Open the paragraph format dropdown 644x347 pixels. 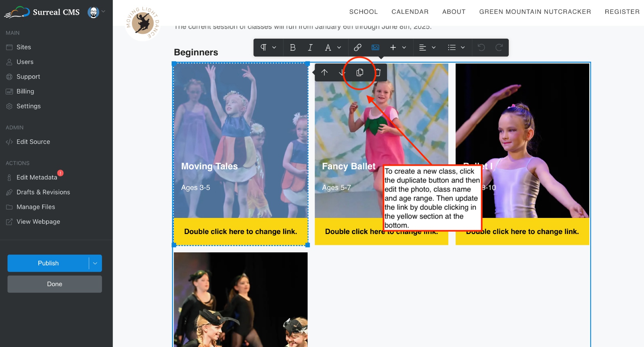(268, 48)
